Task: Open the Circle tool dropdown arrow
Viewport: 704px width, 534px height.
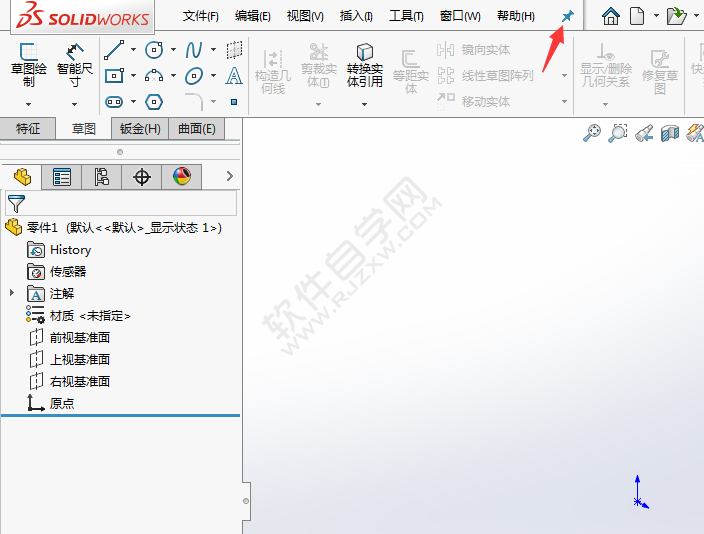Action: pyautogui.click(x=173, y=50)
